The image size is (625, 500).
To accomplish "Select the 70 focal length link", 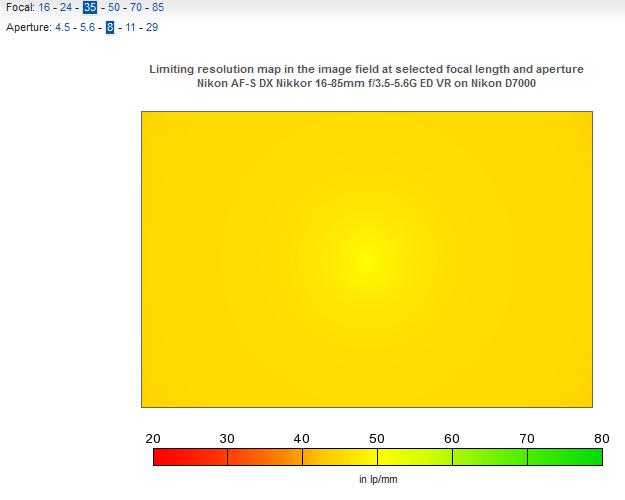I will (136, 7).
